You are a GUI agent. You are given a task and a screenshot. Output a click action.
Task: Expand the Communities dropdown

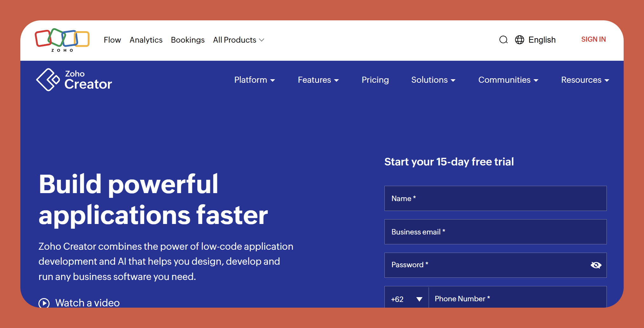[508, 80]
